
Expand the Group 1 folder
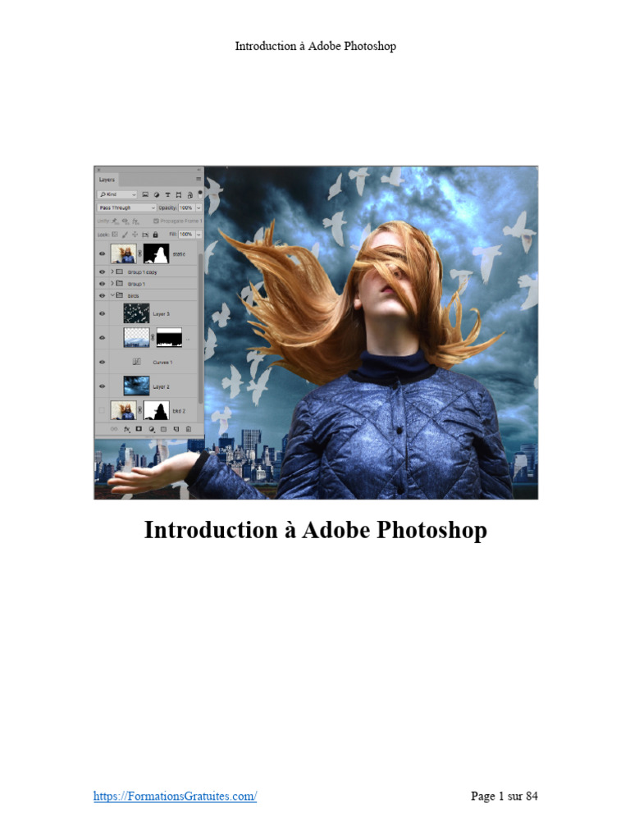(x=112, y=283)
